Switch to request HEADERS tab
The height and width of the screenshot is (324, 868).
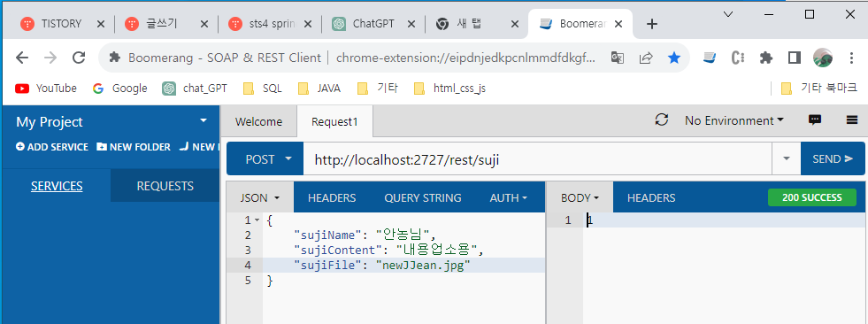coord(332,197)
